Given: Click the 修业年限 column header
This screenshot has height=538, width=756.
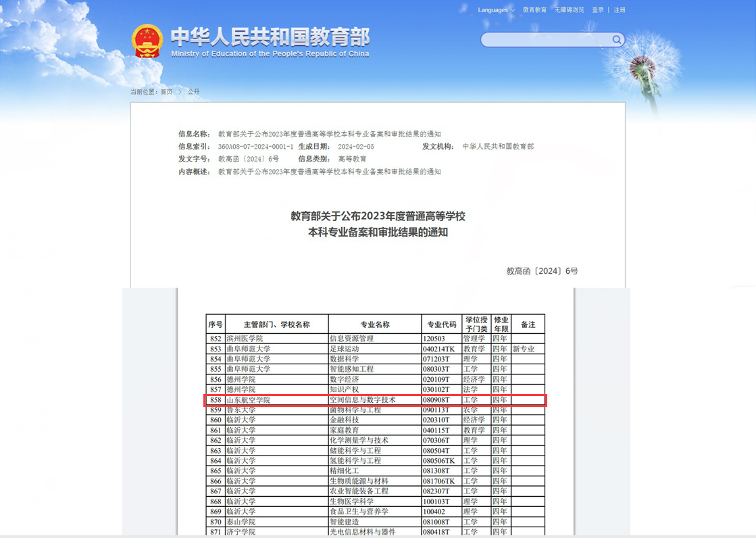Looking at the screenshot, I should (501, 324).
